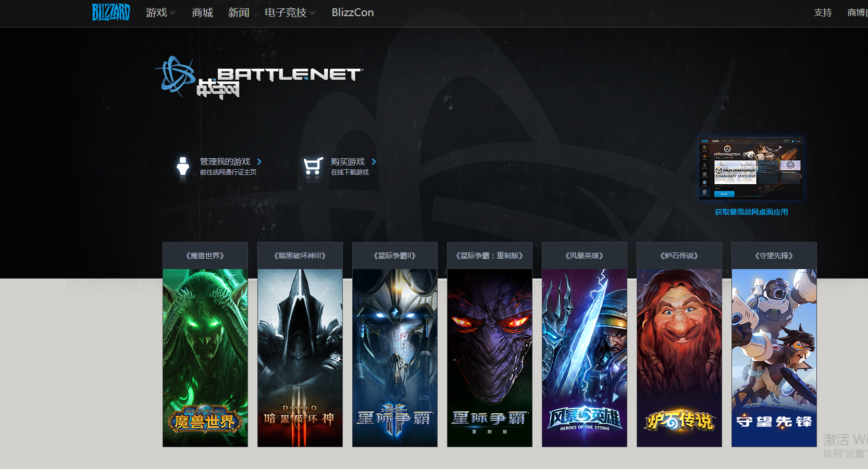The height and width of the screenshot is (469, 868).
Task: Select the 《魔兽世界》 tab header
Action: [x=205, y=256]
